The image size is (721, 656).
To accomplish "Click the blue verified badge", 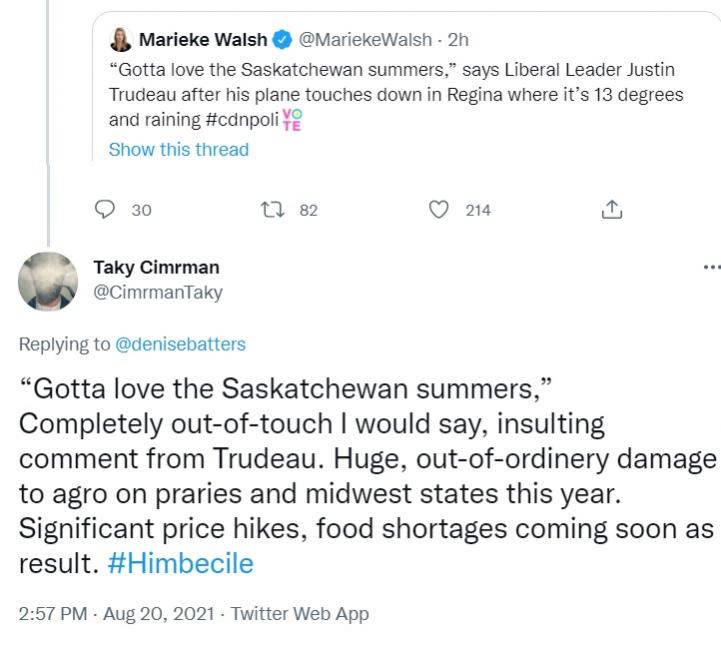I will (283, 40).
